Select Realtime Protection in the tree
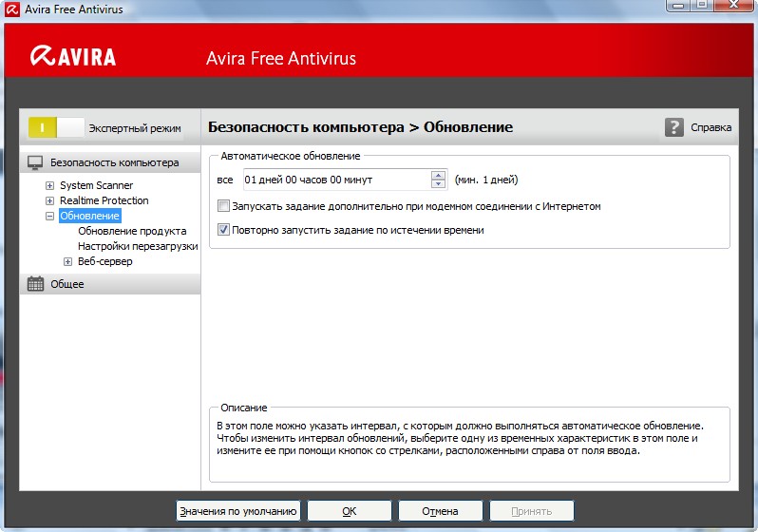 [x=104, y=200]
